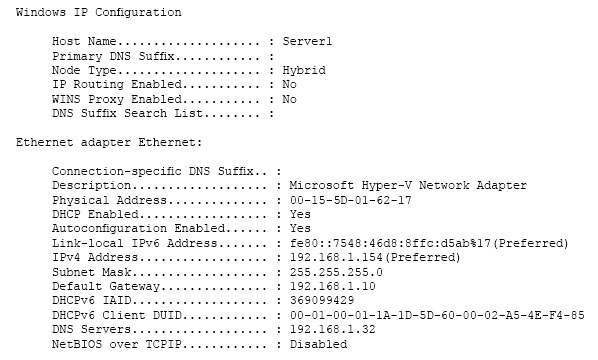Click the Host Name value Server1
The height and width of the screenshot is (360, 598).
pyautogui.click(x=307, y=41)
